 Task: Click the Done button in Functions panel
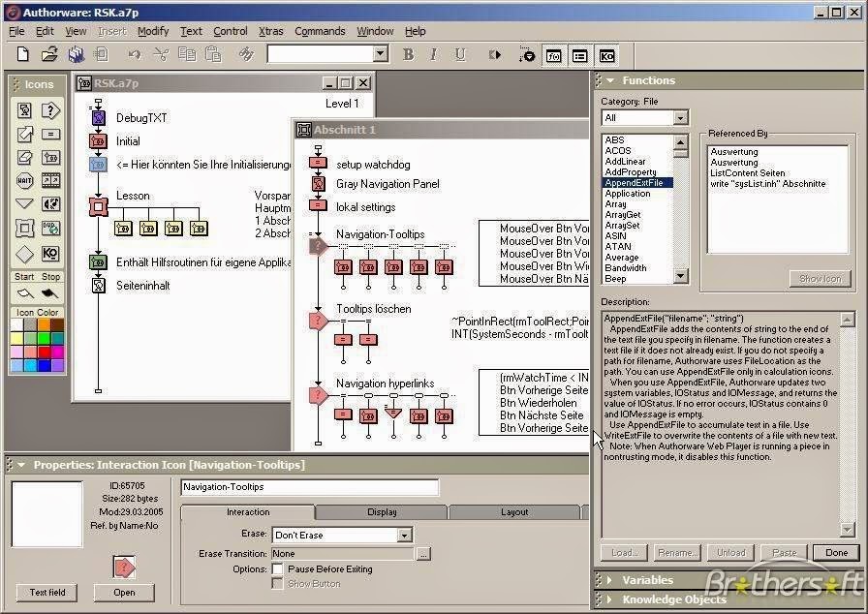tap(835, 552)
